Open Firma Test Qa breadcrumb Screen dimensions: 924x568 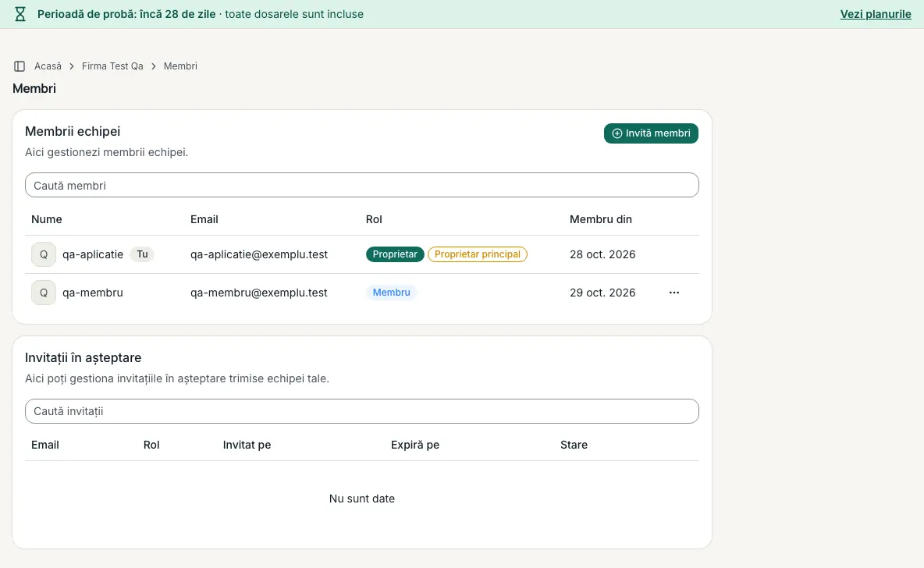pos(112,66)
